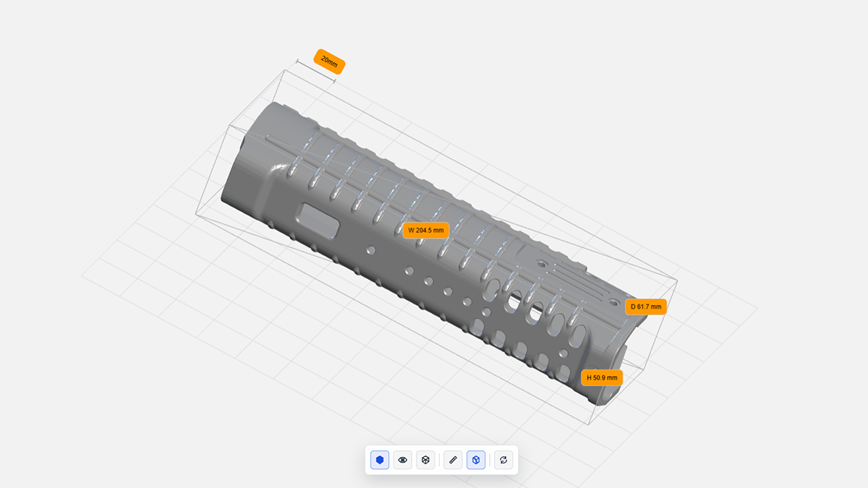The image size is (868, 488).
Task: Click the H 50.9 mm height label
Action: [602, 377]
